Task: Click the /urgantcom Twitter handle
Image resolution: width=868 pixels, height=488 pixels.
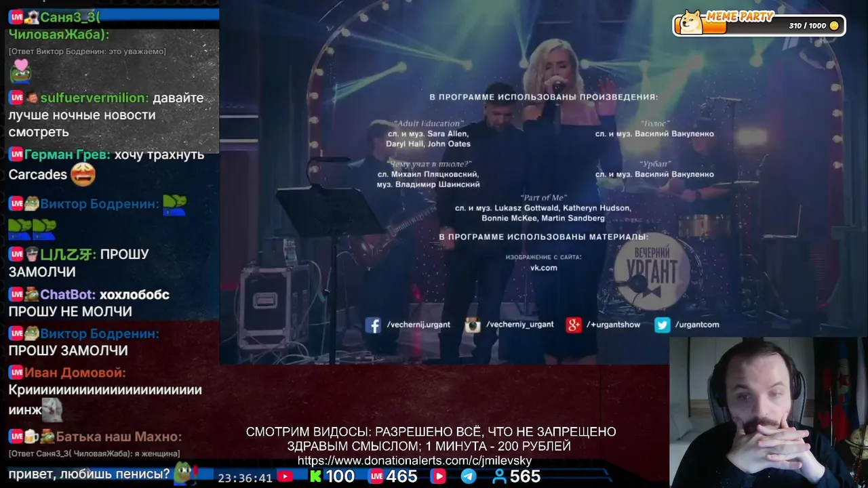Action: pos(697,325)
